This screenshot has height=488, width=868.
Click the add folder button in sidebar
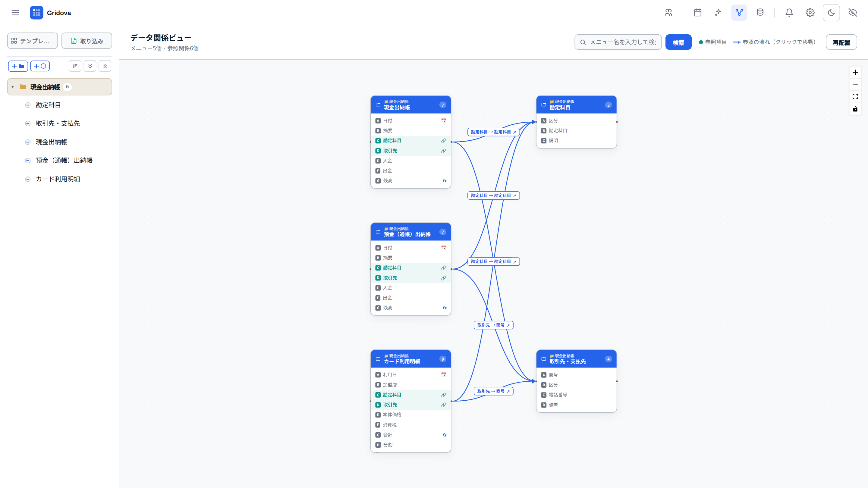18,66
